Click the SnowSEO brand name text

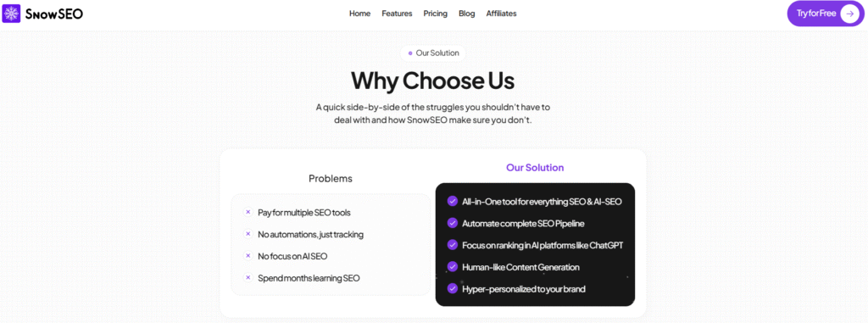pos(53,14)
